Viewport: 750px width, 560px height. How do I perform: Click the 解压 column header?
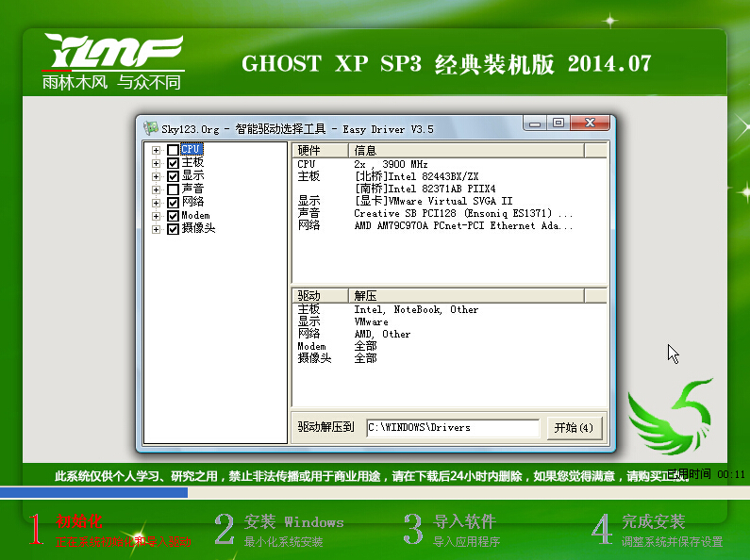466,296
